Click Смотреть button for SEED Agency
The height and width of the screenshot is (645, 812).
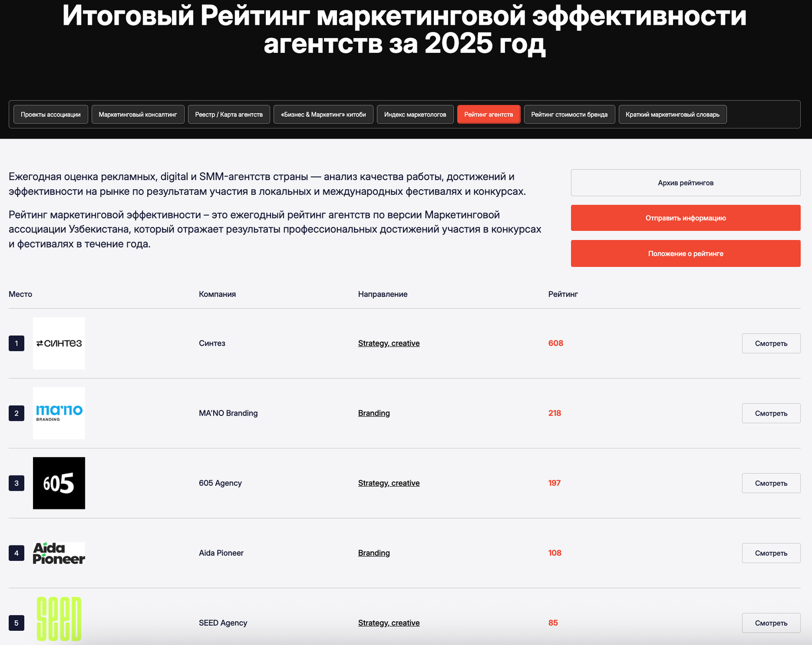(x=771, y=623)
